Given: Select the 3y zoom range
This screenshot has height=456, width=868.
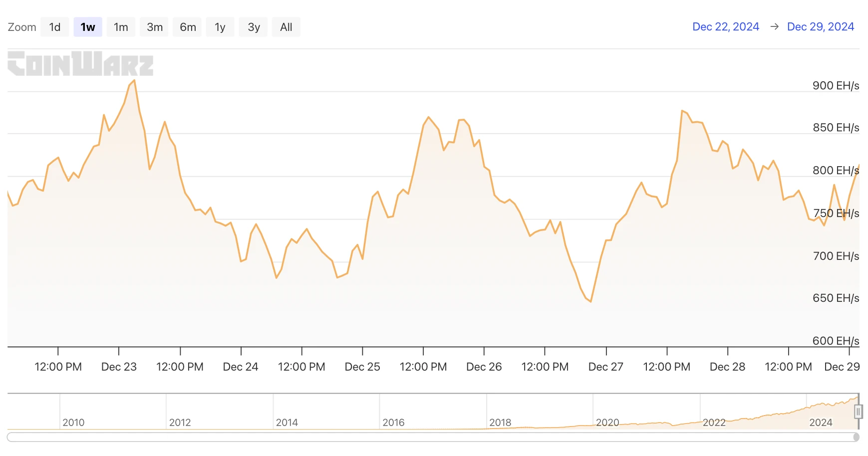Looking at the screenshot, I should (254, 27).
